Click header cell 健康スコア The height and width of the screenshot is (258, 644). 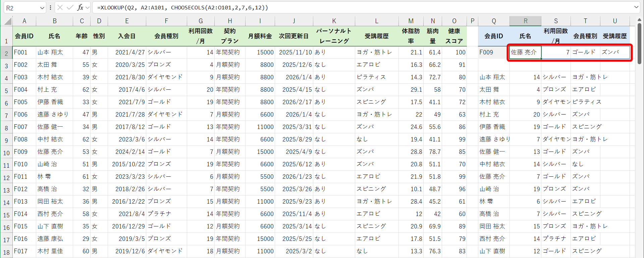[454, 36]
